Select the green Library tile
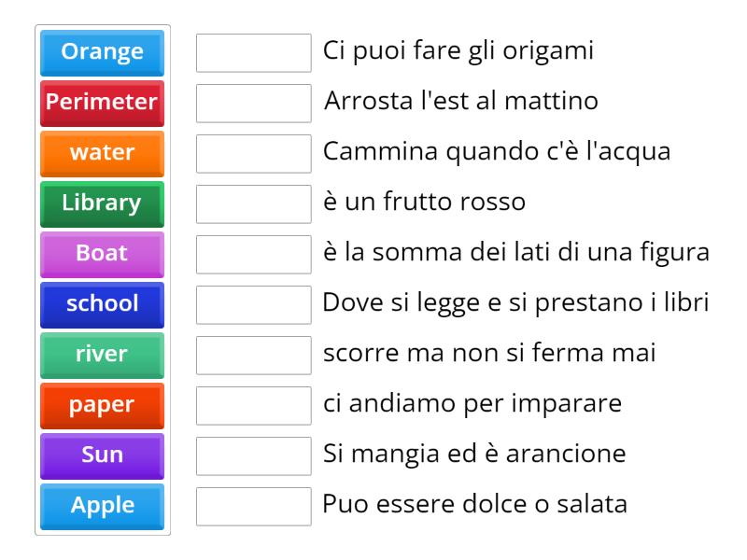The width and height of the screenshot is (747, 560). point(103,203)
